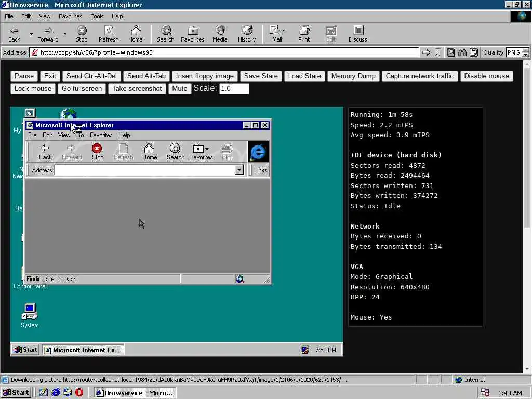
Task: Click the Quality stepper down arrow
Action: 526,55
